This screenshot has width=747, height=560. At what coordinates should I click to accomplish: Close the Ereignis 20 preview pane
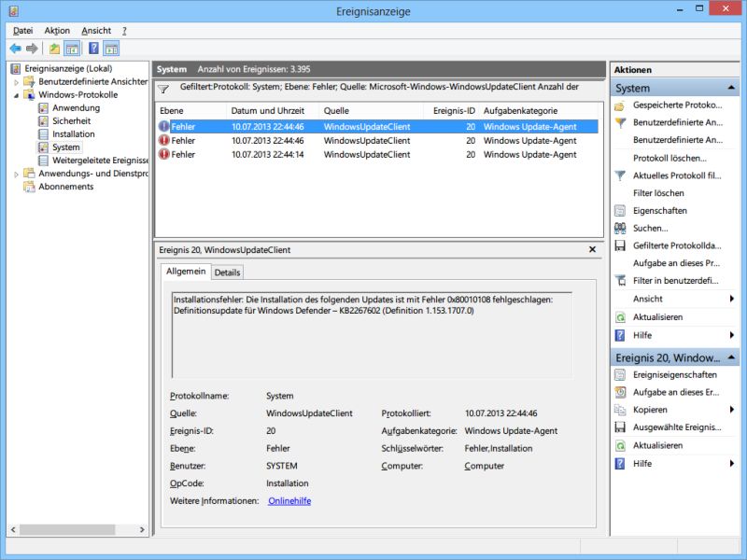click(x=592, y=249)
